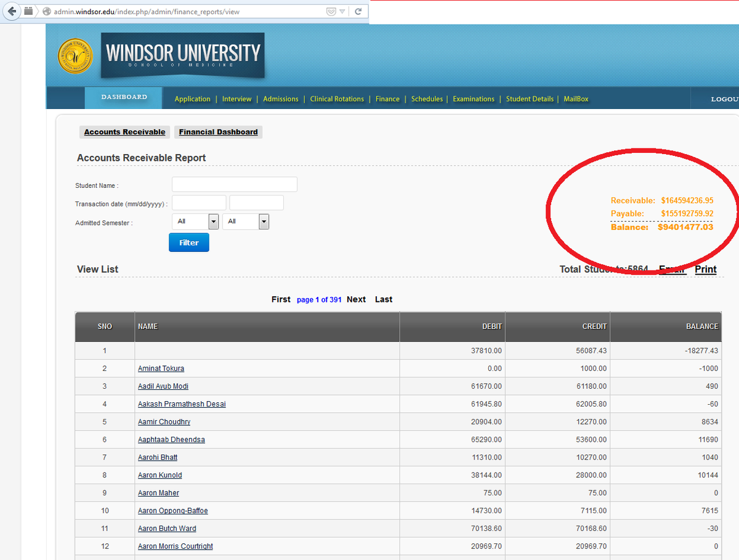The height and width of the screenshot is (560, 739).
Task: Open the Interview menu
Action: (236, 99)
